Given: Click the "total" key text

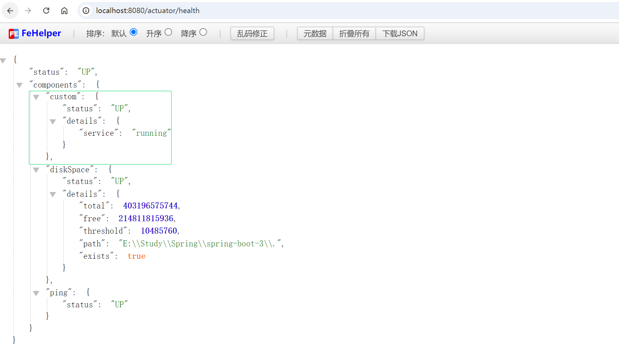Looking at the screenshot, I should coord(94,206).
